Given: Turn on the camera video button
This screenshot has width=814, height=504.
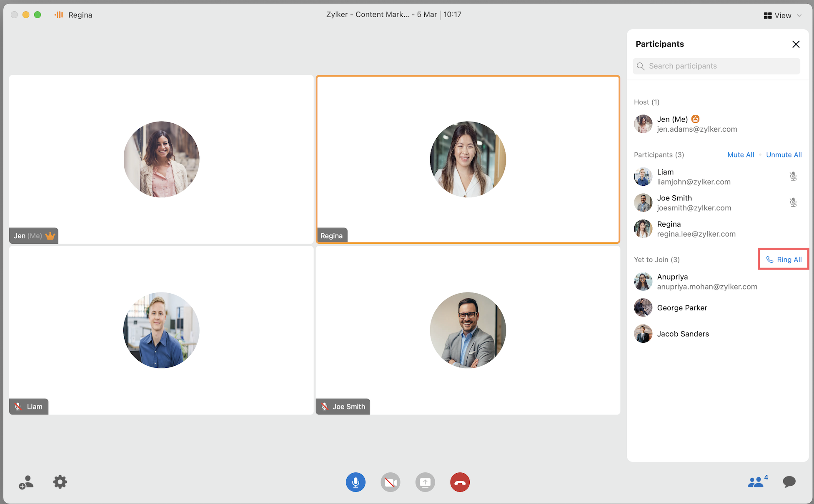Looking at the screenshot, I should (390, 482).
